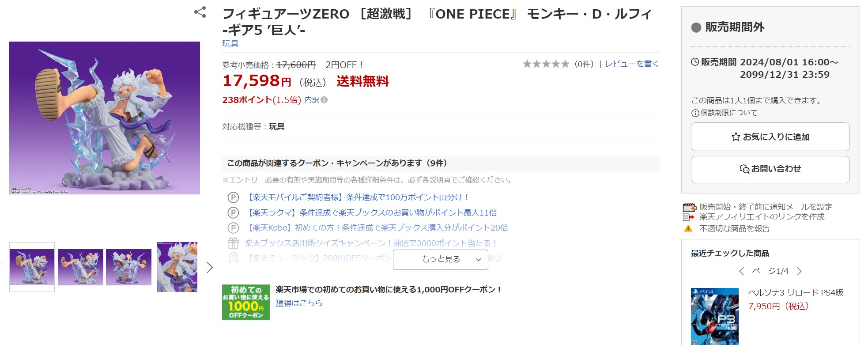Click the 1000円 OFF coupon banner image

click(246, 302)
